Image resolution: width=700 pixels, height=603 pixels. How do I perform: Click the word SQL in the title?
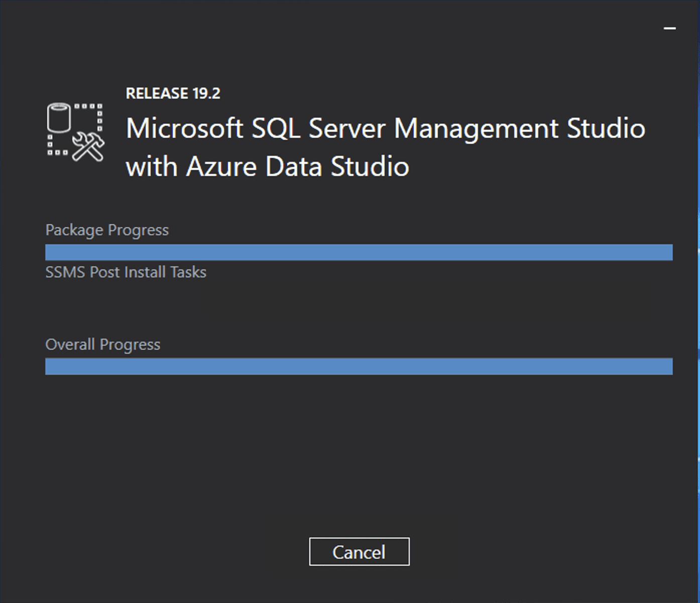click(276, 129)
